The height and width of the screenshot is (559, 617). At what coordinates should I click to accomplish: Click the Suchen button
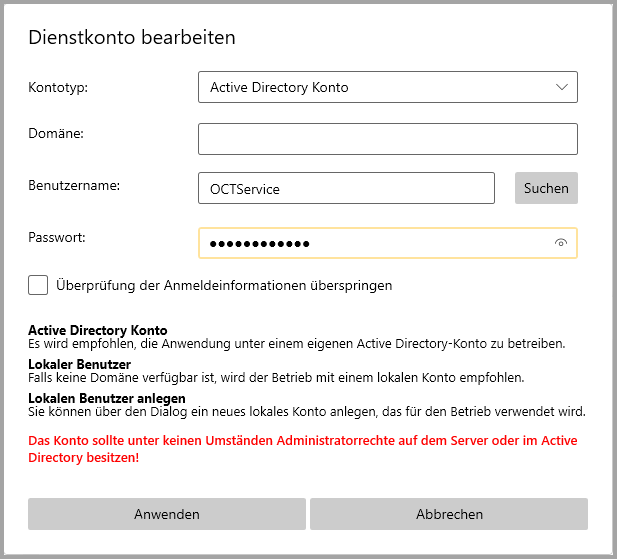click(x=546, y=188)
